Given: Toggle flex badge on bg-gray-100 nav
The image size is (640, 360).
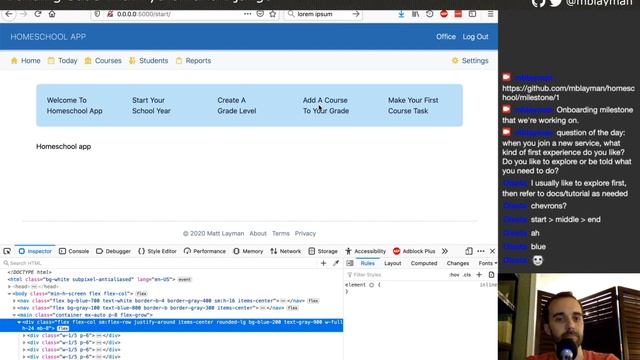Looking at the screenshot, I should [293, 308].
